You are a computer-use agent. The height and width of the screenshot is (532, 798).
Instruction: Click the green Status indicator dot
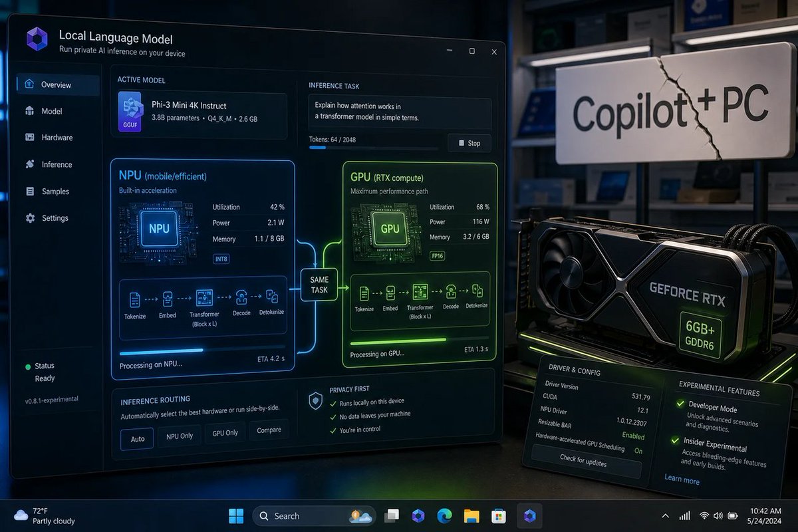pyautogui.click(x=28, y=366)
